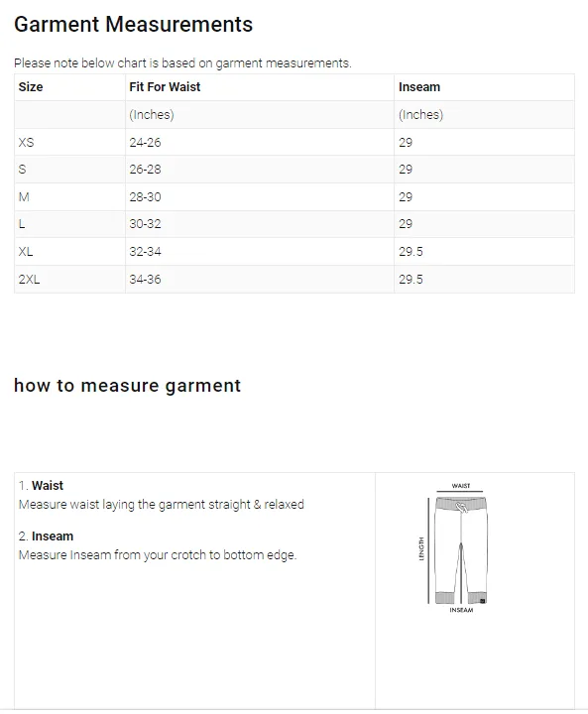Viewport: 588px width, 714px height.
Task: Click the WAIST label on the diagram
Action: (460, 486)
